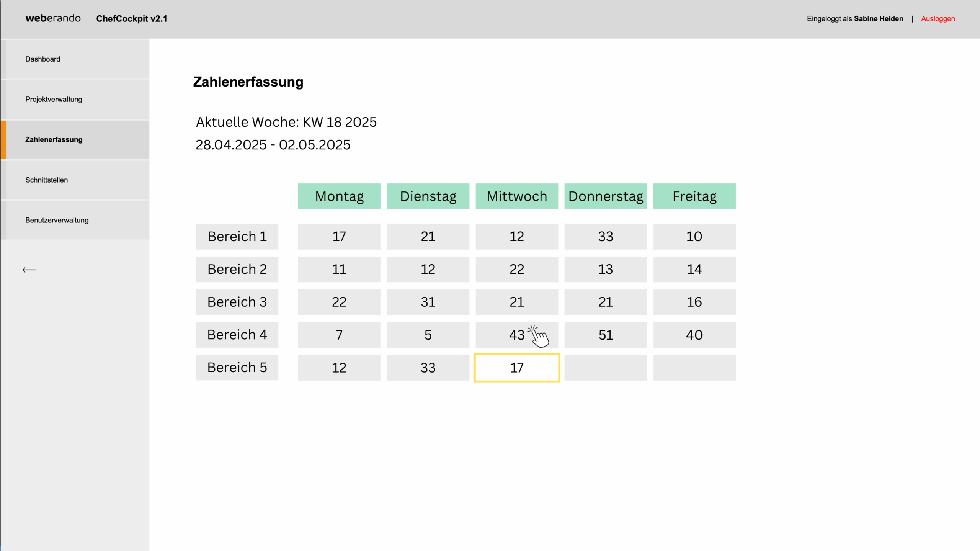Click the Montag column header
This screenshot has height=551, width=980.
[x=339, y=196]
